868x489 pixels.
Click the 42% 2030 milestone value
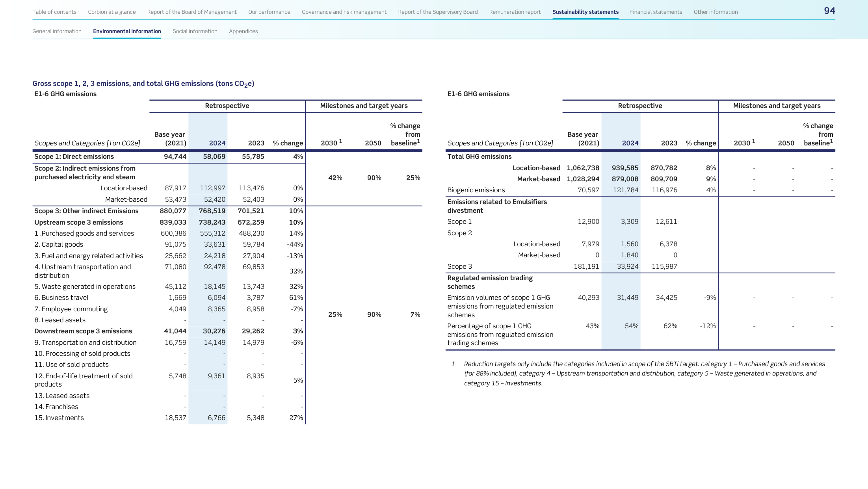[x=335, y=178]
